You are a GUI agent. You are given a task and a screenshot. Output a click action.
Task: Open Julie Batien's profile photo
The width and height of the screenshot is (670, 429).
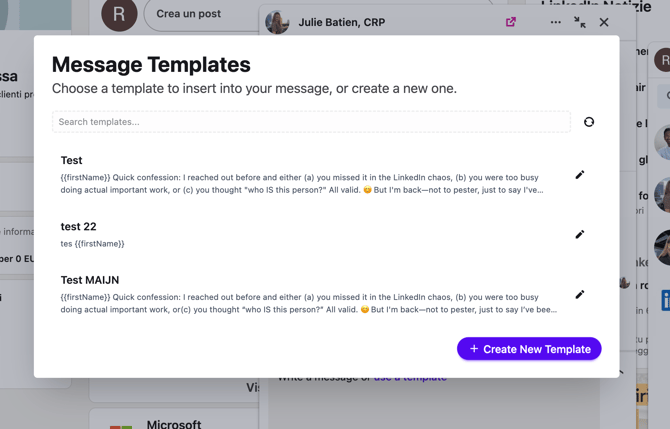click(x=277, y=22)
